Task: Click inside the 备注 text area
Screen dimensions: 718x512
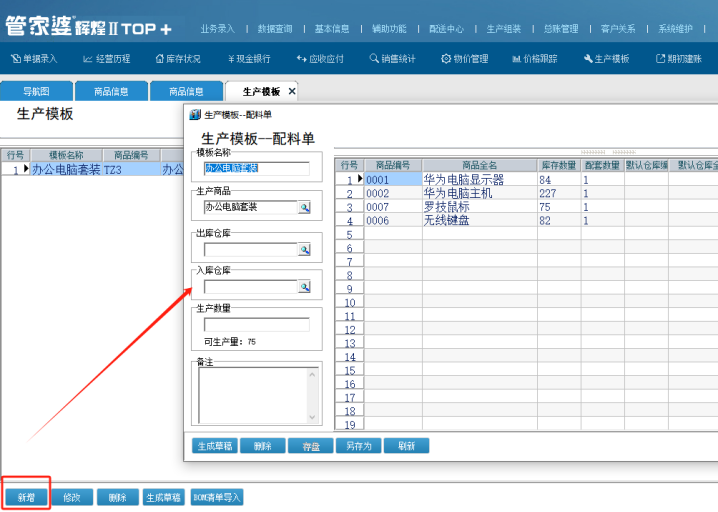Action: [x=253, y=395]
